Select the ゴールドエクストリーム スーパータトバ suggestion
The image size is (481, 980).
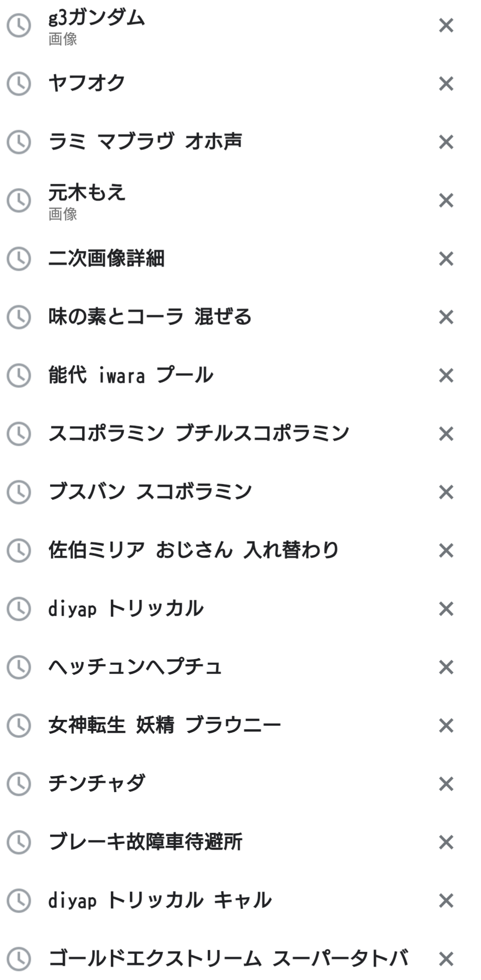(228, 959)
